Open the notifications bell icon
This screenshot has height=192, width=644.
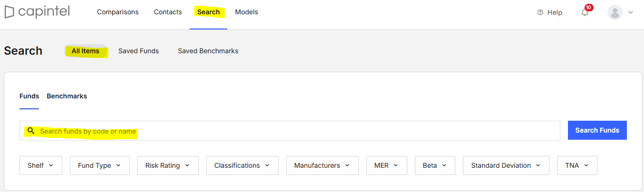pos(585,12)
